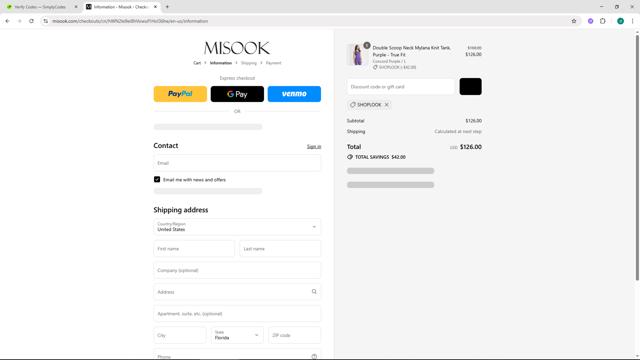Switch to the Verify Codes SimplyCodes tab
The image size is (640, 360).
click(41, 7)
